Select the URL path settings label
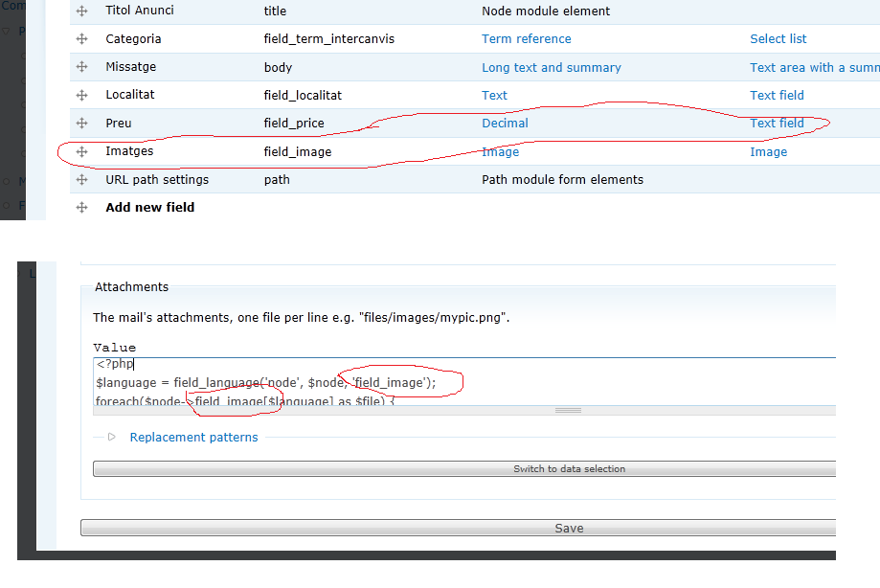The width and height of the screenshot is (880, 588). (x=157, y=179)
